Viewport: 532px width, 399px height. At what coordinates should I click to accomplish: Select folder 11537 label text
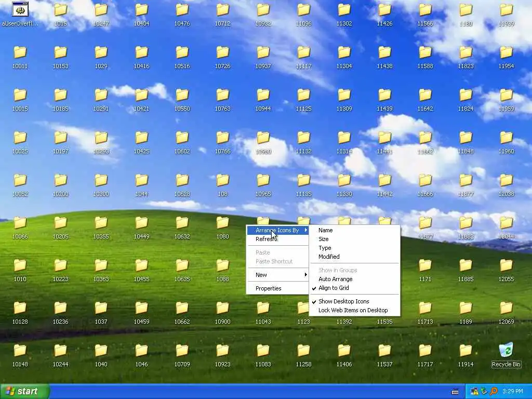tap(384, 364)
